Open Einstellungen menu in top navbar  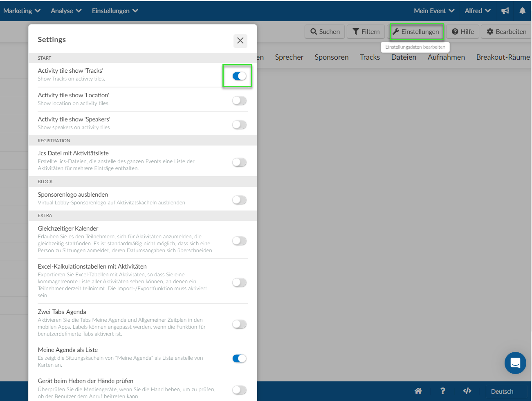coord(115,11)
